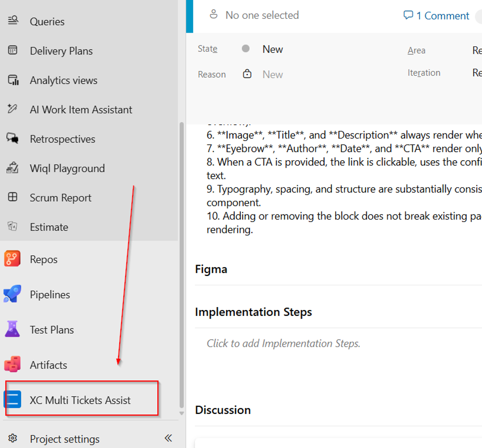
Task: Click the Area field label
Action: (x=417, y=50)
